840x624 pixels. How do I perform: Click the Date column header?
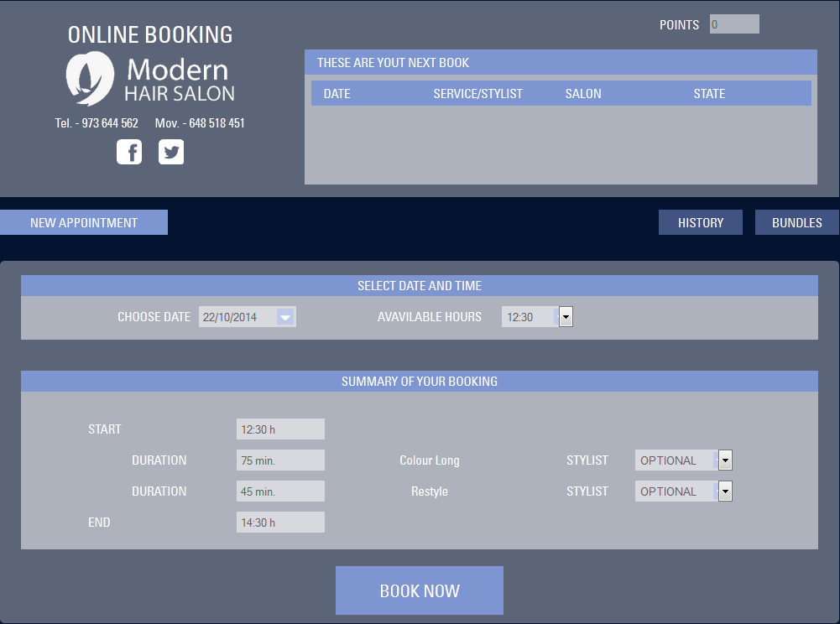(x=337, y=93)
